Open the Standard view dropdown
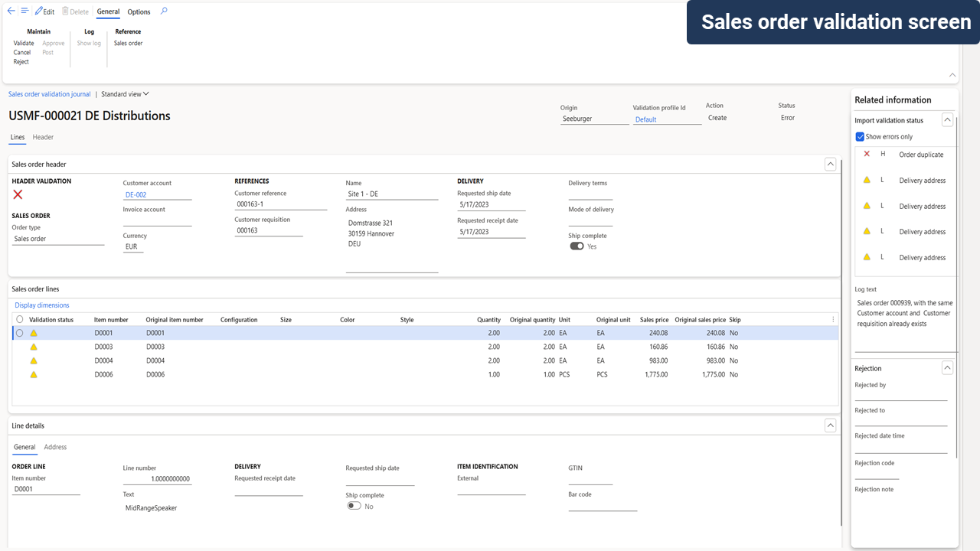 [x=125, y=94]
